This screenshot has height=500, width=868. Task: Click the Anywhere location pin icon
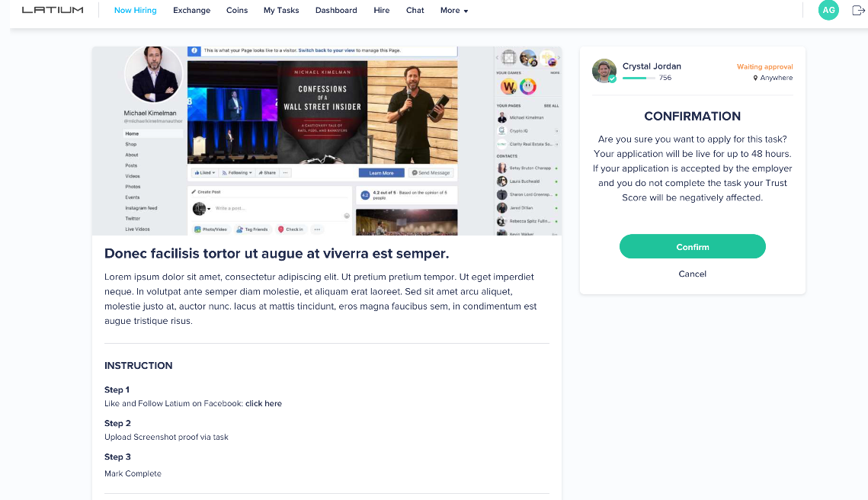(755, 78)
